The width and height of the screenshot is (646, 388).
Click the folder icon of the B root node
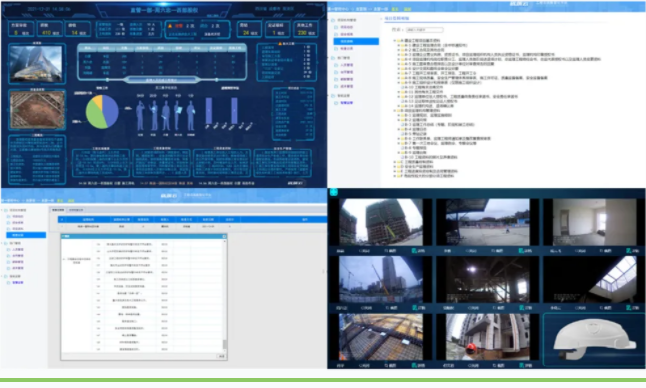(398, 110)
